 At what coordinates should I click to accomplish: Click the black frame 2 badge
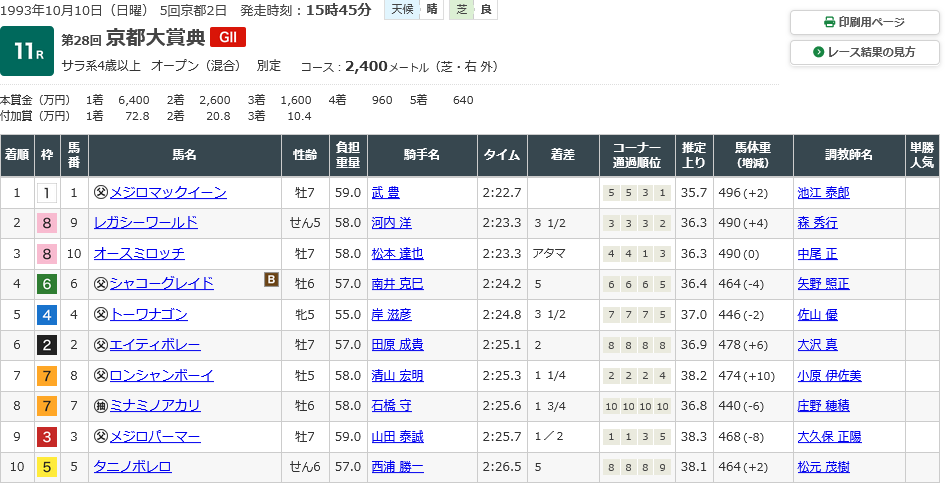point(46,345)
